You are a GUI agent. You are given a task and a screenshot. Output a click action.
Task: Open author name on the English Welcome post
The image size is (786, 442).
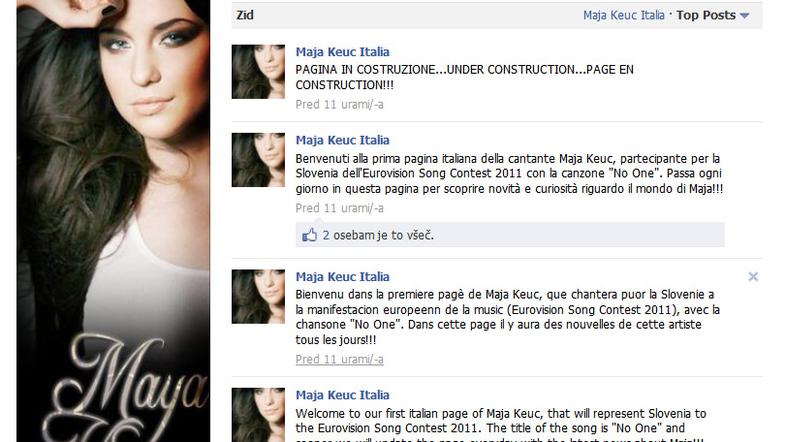click(342, 395)
